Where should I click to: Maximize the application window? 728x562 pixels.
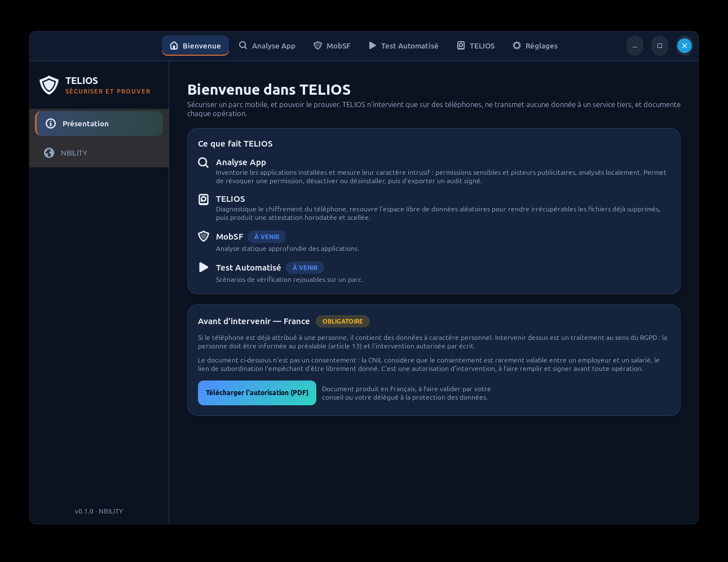[x=660, y=46]
